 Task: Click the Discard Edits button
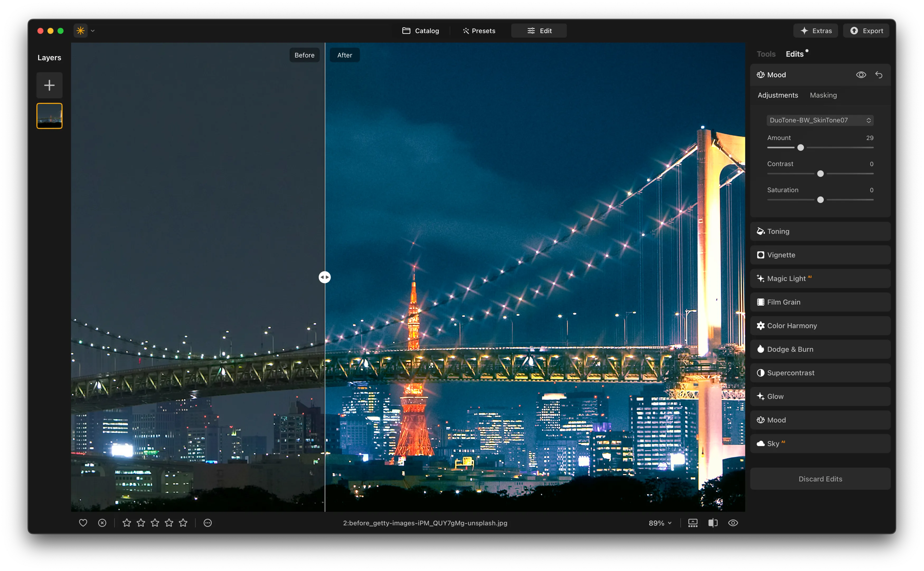[820, 479]
